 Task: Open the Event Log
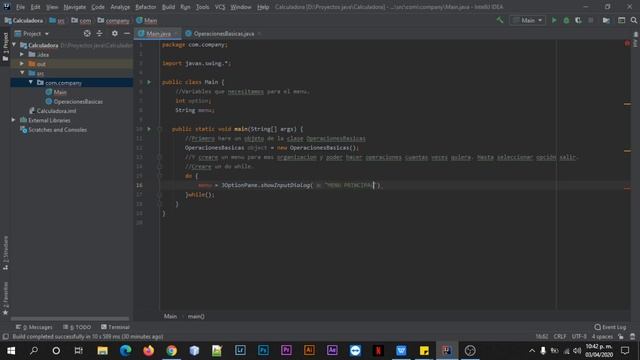611,327
